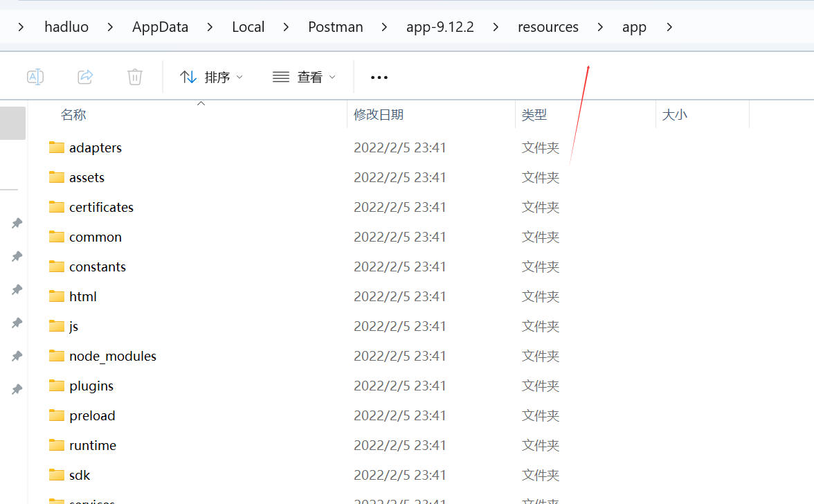
Task: Click 文件夹 type in runtime row
Action: tap(541, 445)
